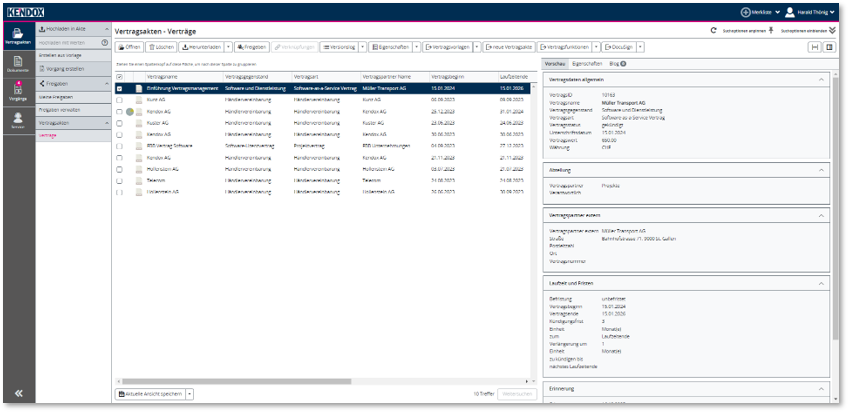Pin the search options with the pin icon
The height and width of the screenshot is (412, 848).
tap(770, 32)
